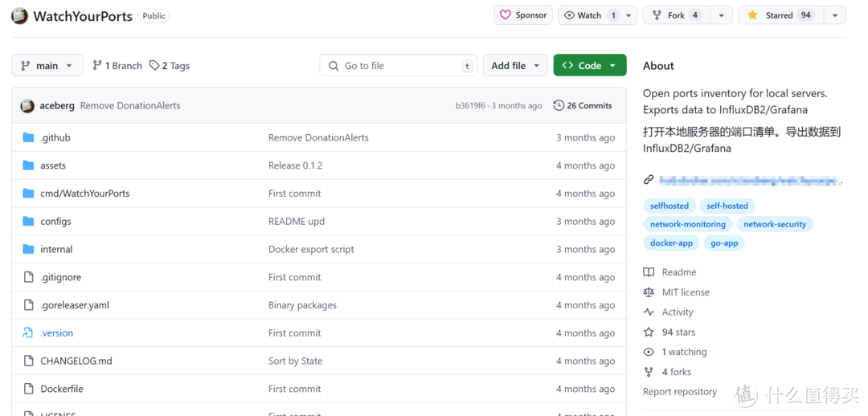Click the aceberg avatar image
Viewport: 868px width, 416px height.
[x=27, y=106]
